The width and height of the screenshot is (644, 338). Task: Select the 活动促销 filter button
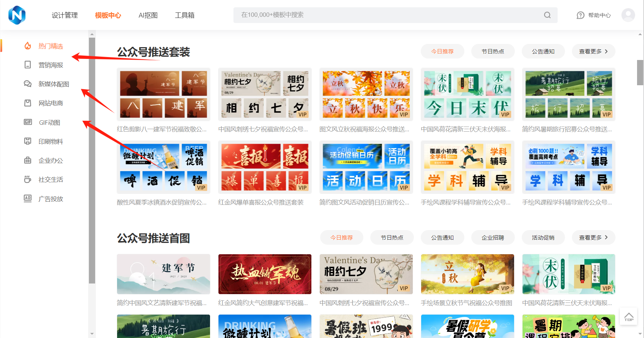(543, 238)
